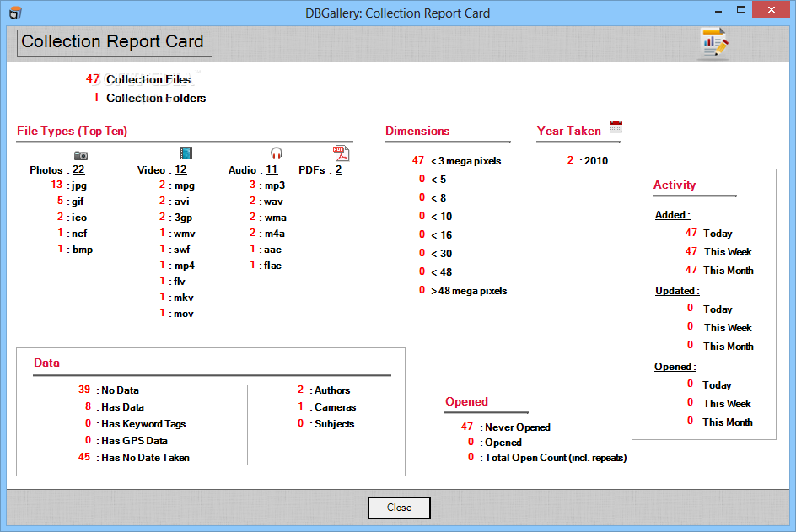Click the Total Open Count row
The image size is (796, 532).
(x=547, y=457)
